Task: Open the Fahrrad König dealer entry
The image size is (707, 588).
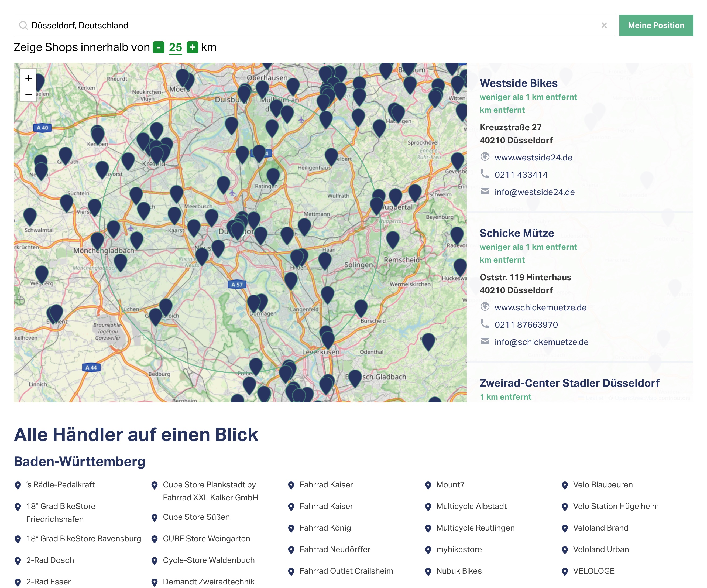Action: (325, 528)
